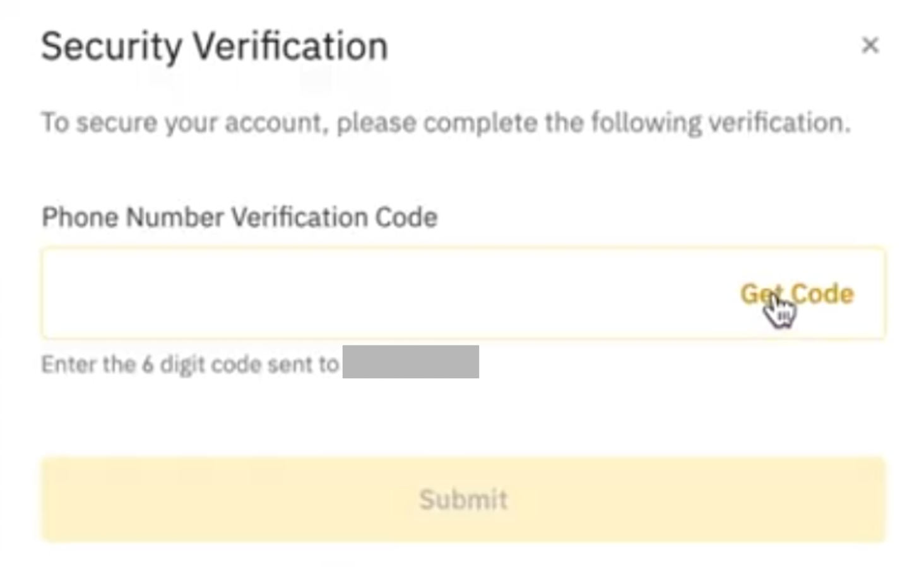Click the Security Verification heading

pyautogui.click(x=214, y=47)
